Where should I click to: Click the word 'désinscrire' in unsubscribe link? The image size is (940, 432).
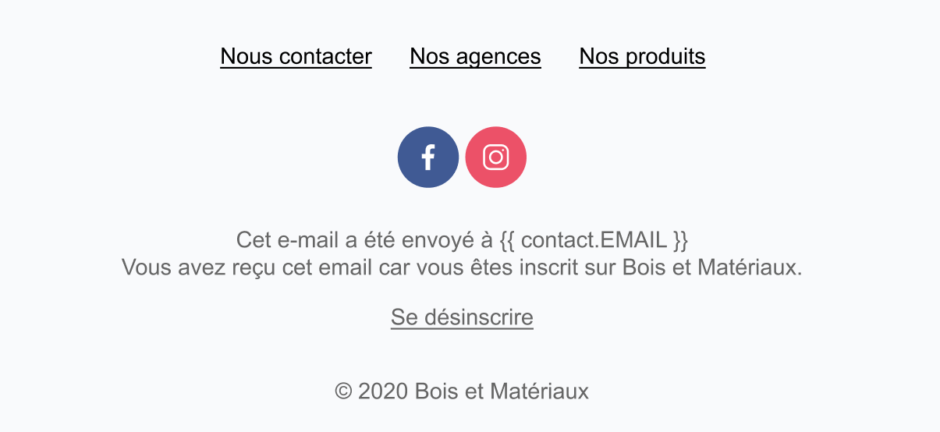(x=479, y=317)
